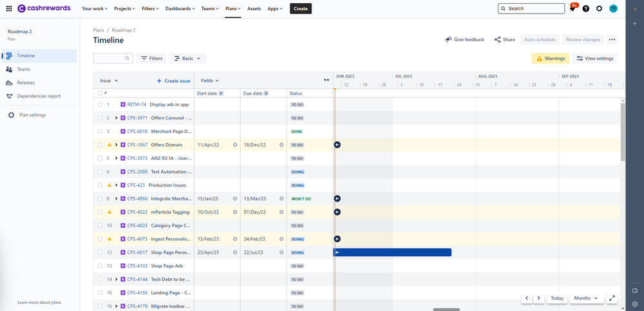Image resolution: width=644 pixels, height=311 pixels.
Task: Click warning triangle on CPS-4022 row
Action: (x=109, y=212)
